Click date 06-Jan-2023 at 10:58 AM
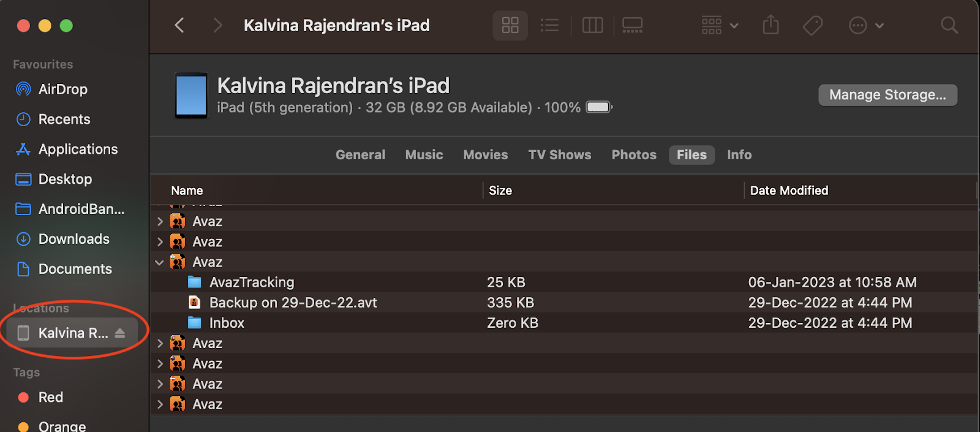This screenshot has height=432, width=980. coord(832,282)
